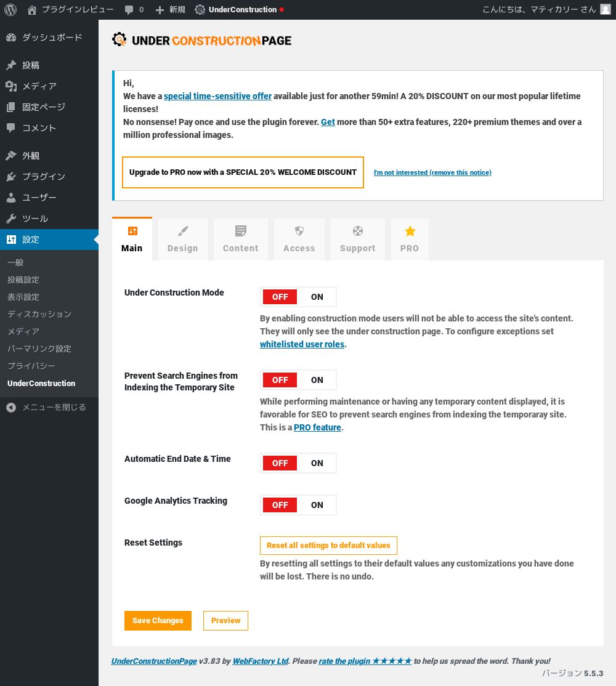Select the Main tab

pos(132,239)
